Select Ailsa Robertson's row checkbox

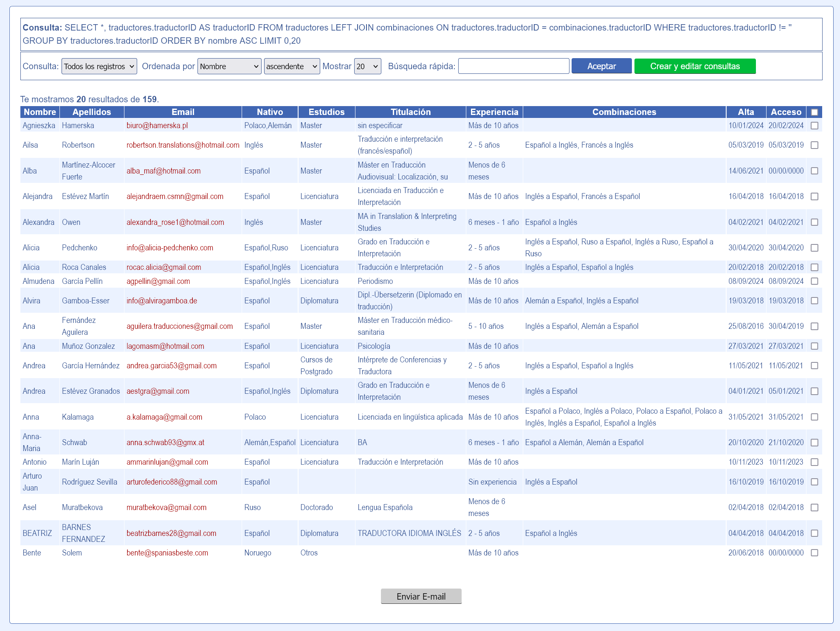[814, 145]
